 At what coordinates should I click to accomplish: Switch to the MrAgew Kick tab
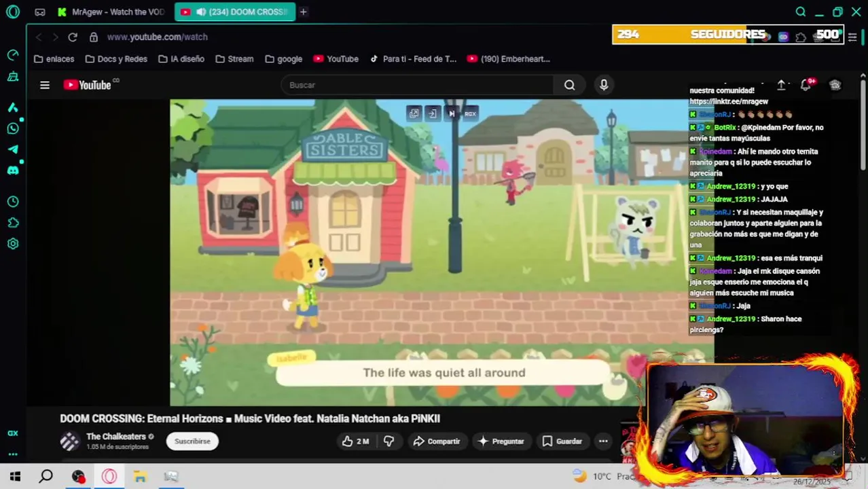pyautogui.click(x=113, y=12)
